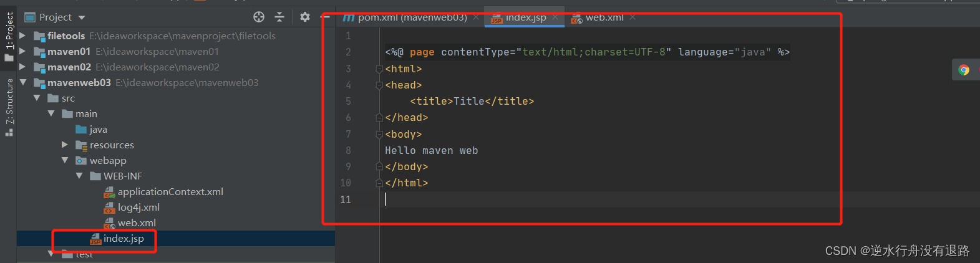Click the <title>Title</title> code line

[472, 101]
